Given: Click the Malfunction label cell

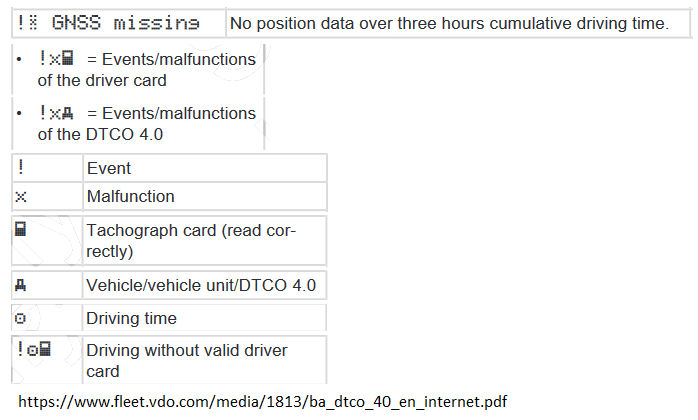Looking at the screenshot, I should point(205,196).
